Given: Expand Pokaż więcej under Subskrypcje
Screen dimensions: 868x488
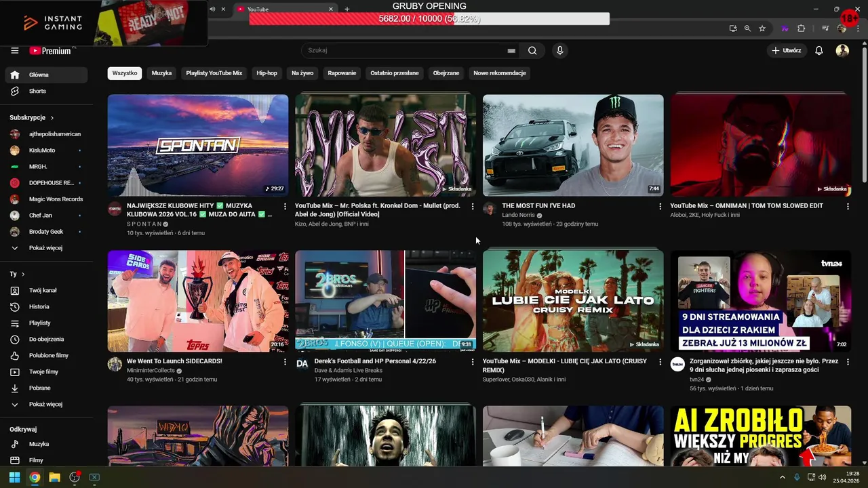Looking at the screenshot, I should point(46,248).
